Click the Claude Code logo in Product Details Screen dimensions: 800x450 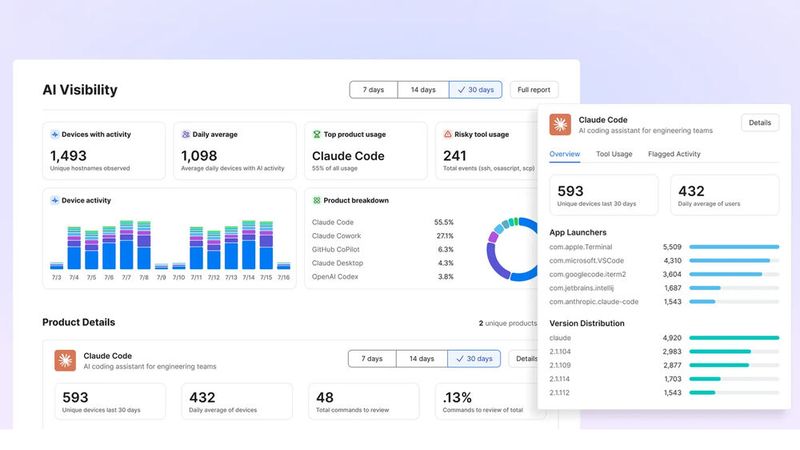[65, 360]
